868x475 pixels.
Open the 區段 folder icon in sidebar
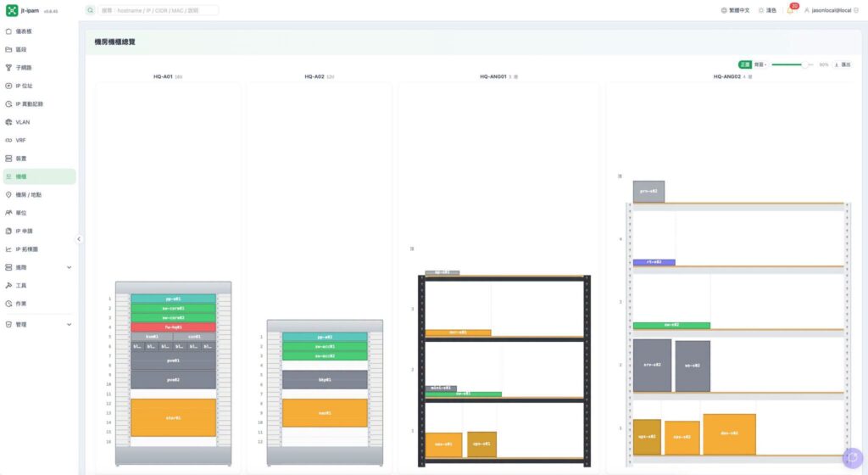8,49
